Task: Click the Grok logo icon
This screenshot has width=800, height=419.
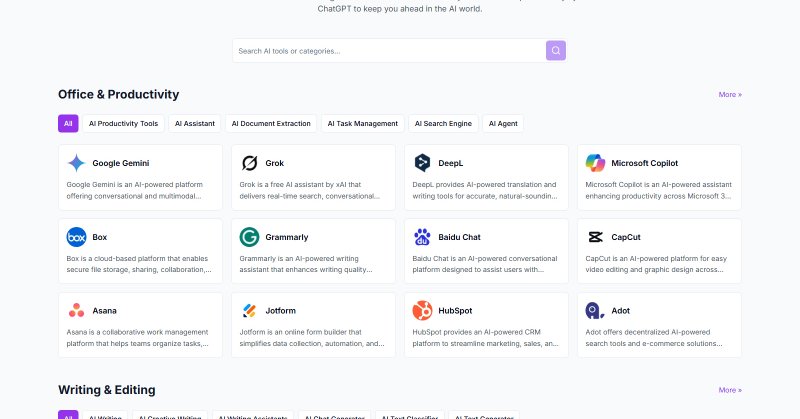Action: click(249, 163)
